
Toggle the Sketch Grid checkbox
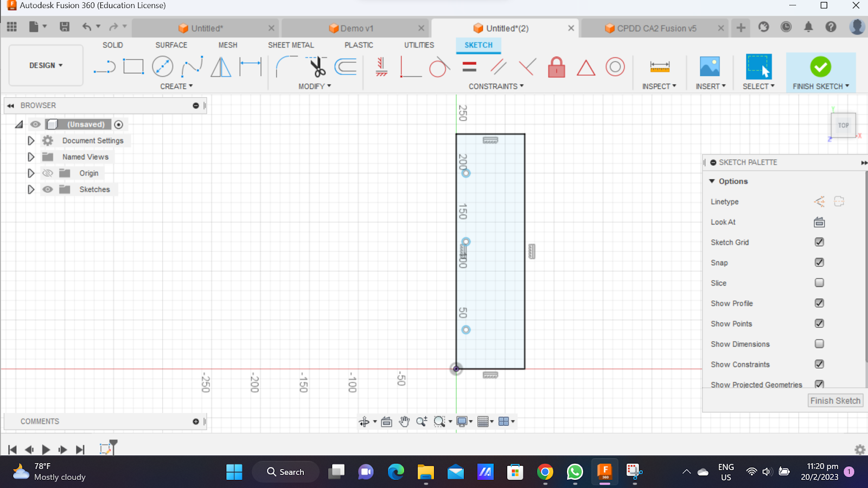click(819, 242)
